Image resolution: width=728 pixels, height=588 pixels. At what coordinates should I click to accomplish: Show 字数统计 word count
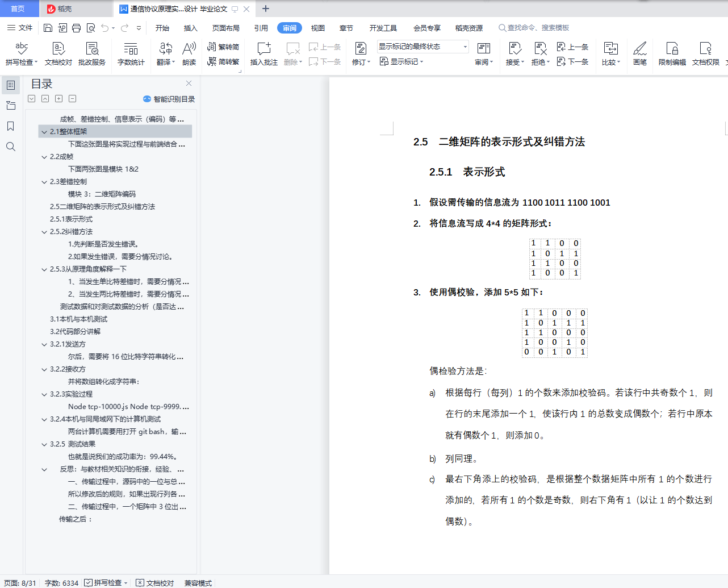click(131, 54)
